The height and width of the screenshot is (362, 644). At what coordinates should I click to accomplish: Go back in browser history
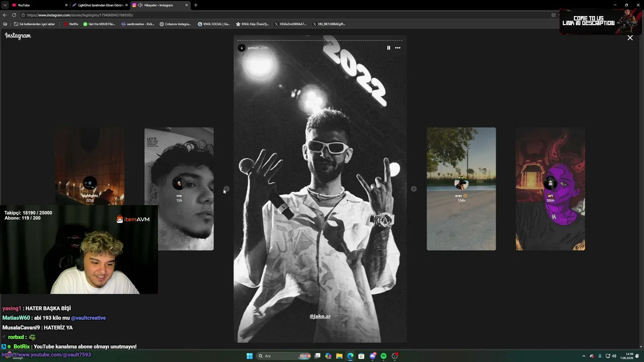coord(5,15)
